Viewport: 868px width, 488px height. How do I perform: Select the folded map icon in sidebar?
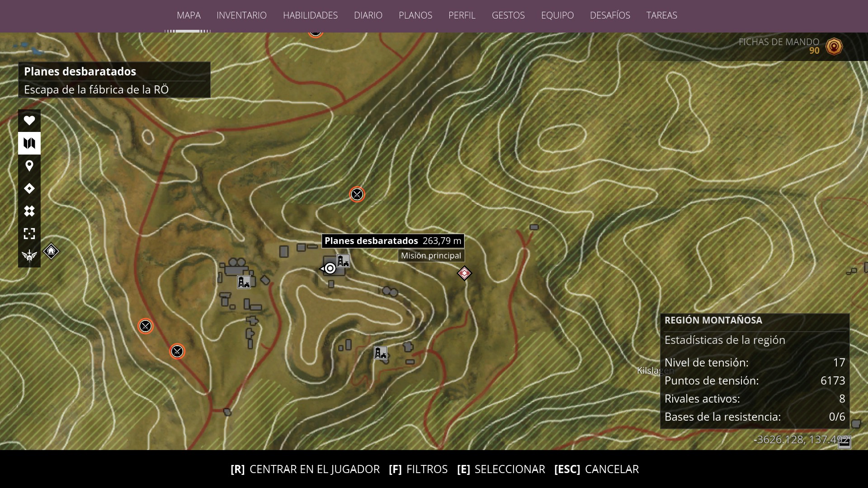pyautogui.click(x=29, y=143)
